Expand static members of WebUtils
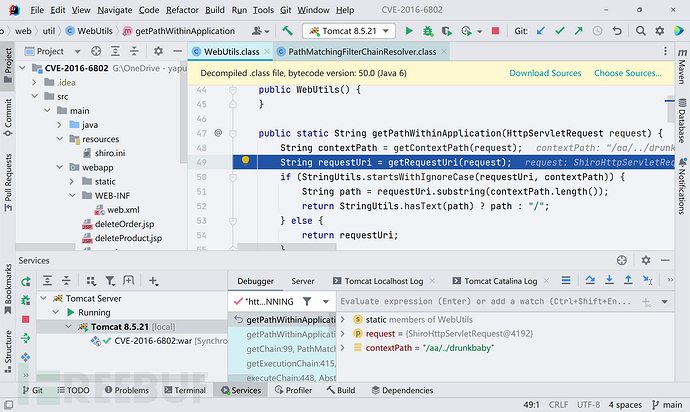This screenshot has height=412, width=690. coord(343,320)
